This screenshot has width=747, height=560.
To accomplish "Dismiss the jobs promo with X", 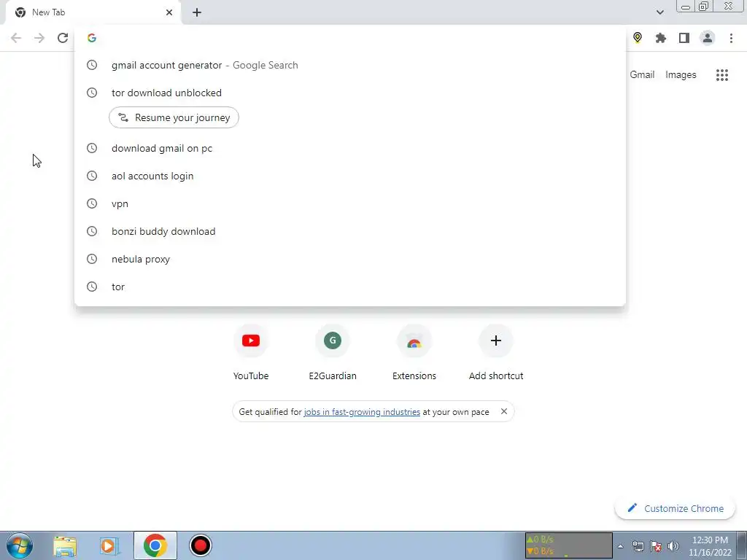I will point(504,411).
